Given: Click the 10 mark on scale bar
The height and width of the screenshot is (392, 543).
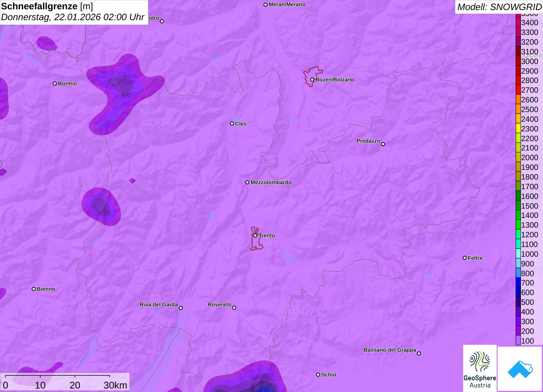Looking at the screenshot, I should click(x=40, y=385).
